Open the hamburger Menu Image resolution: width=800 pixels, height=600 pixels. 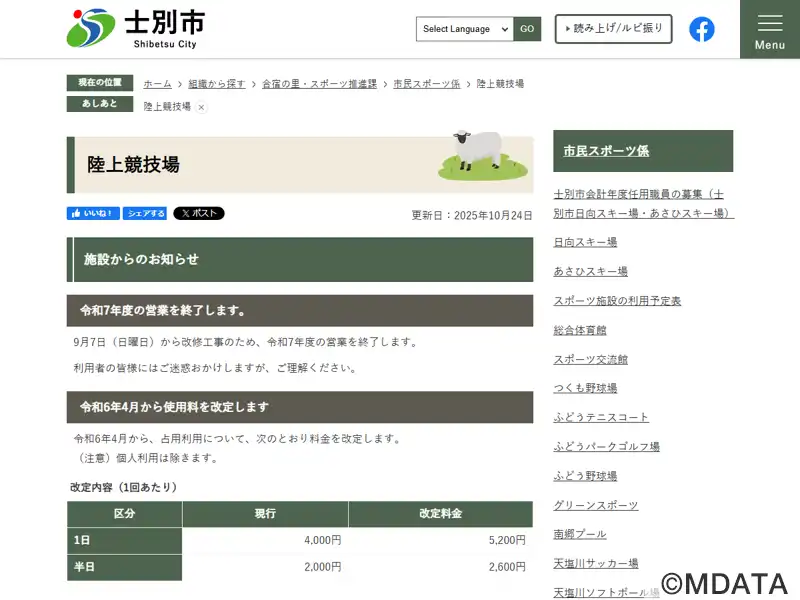tap(769, 30)
